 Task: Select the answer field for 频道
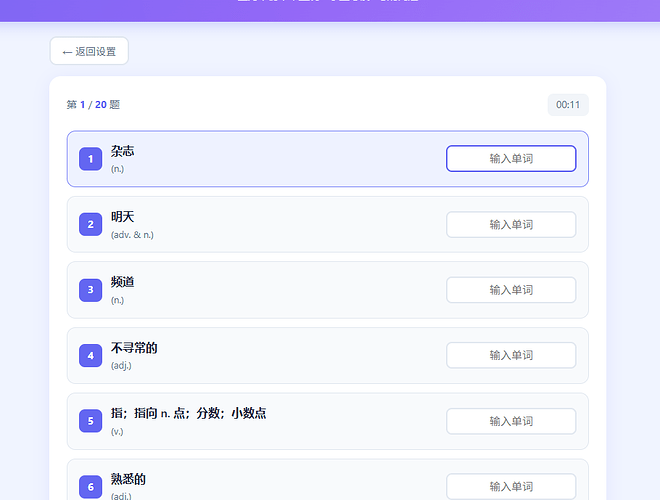point(510,290)
